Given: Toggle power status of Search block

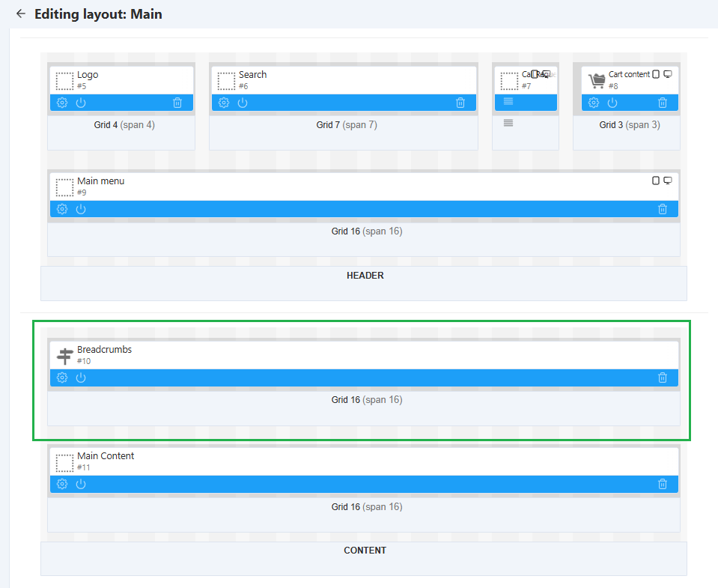Looking at the screenshot, I should (243, 103).
